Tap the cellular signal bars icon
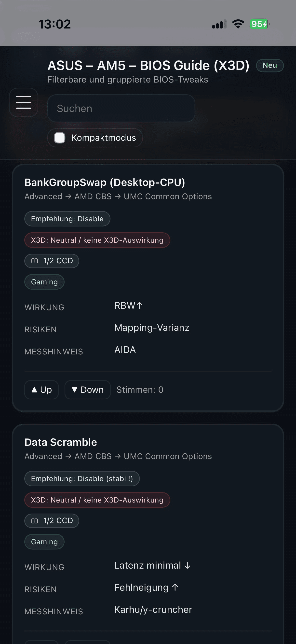 [x=219, y=24]
